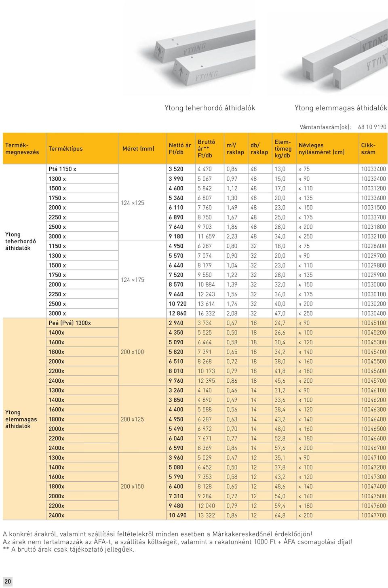Viewport: 388px width, 588px height.
Task: Click article number '10045700'
Action: [373, 381]
